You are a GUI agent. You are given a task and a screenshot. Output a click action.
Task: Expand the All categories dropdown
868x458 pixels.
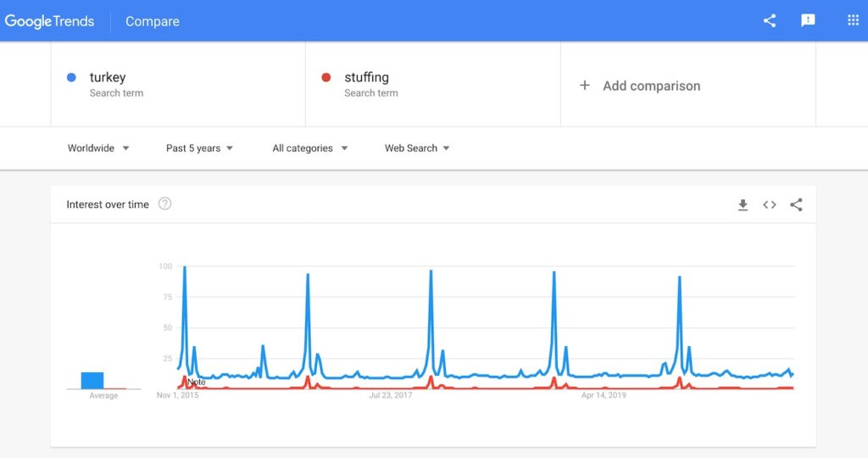[310, 148]
